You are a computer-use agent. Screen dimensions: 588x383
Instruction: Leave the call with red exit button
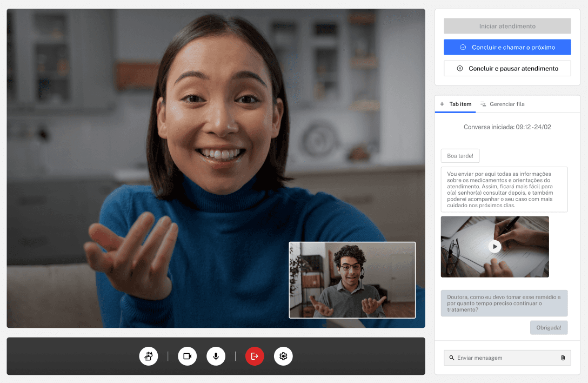pyautogui.click(x=255, y=356)
